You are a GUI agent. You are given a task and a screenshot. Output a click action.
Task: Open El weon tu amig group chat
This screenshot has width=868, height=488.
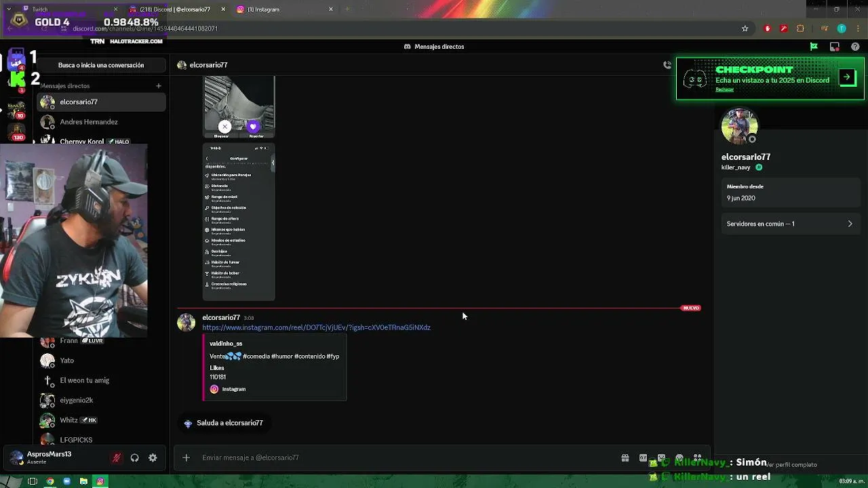pos(101,380)
